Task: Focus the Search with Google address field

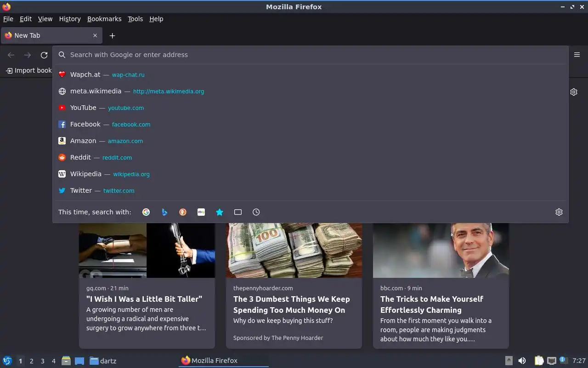Action: pyautogui.click(x=311, y=55)
